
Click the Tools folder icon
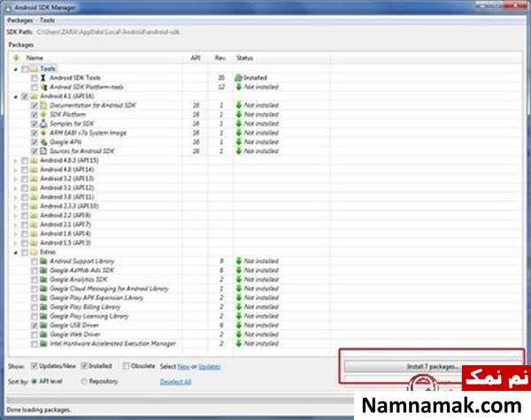34,69
